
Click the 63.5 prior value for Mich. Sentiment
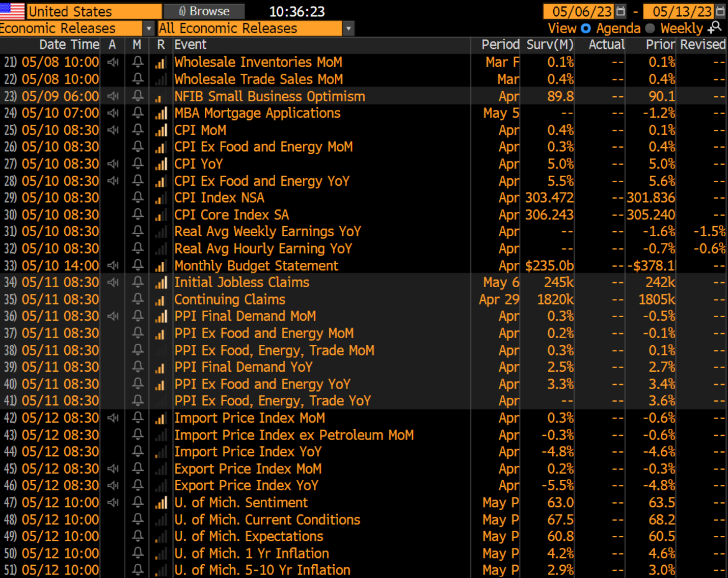(662, 503)
